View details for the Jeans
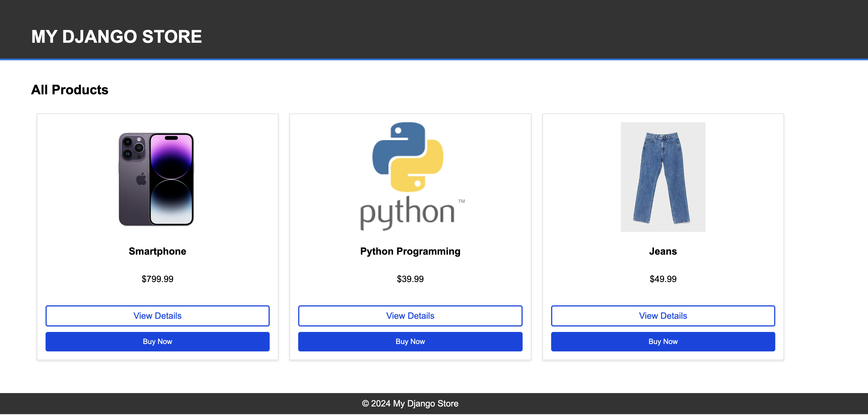Screen dimensions: 868x415 pyautogui.click(x=663, y=316)
